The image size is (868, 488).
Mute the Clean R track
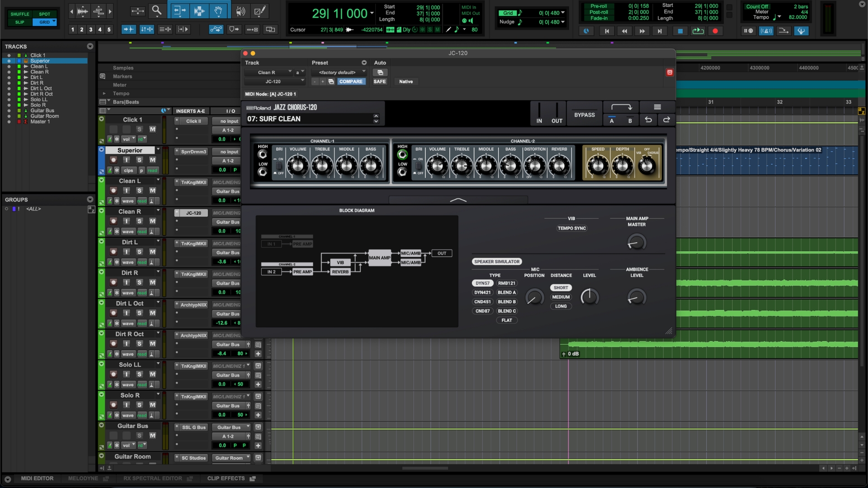(153, 221)
